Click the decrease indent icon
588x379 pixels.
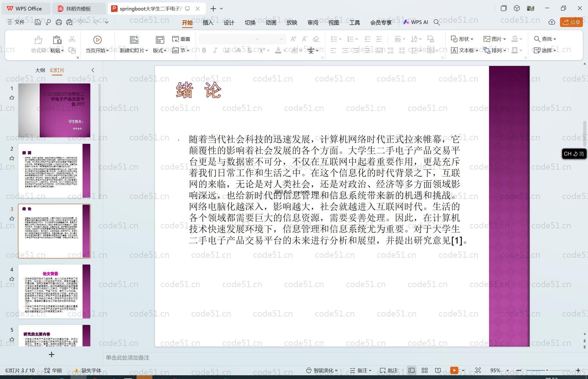coord(367,39)
